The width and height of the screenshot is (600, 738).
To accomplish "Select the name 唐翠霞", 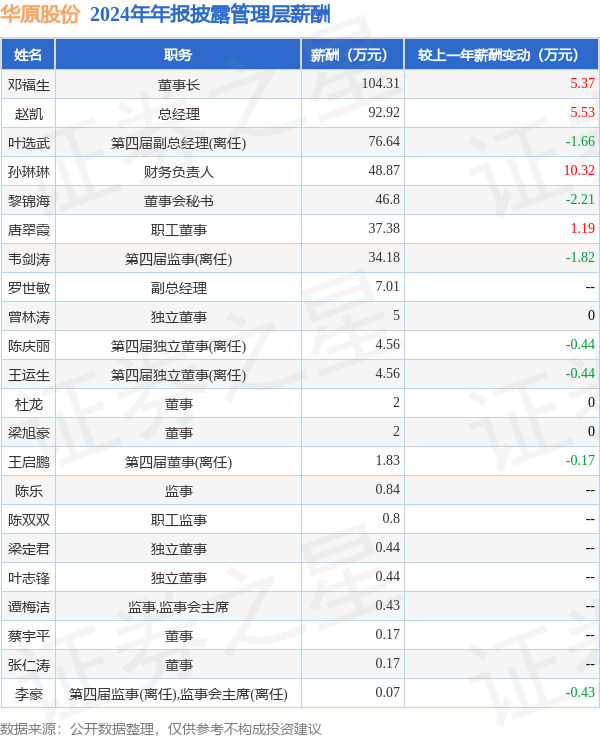I will 29,230.
